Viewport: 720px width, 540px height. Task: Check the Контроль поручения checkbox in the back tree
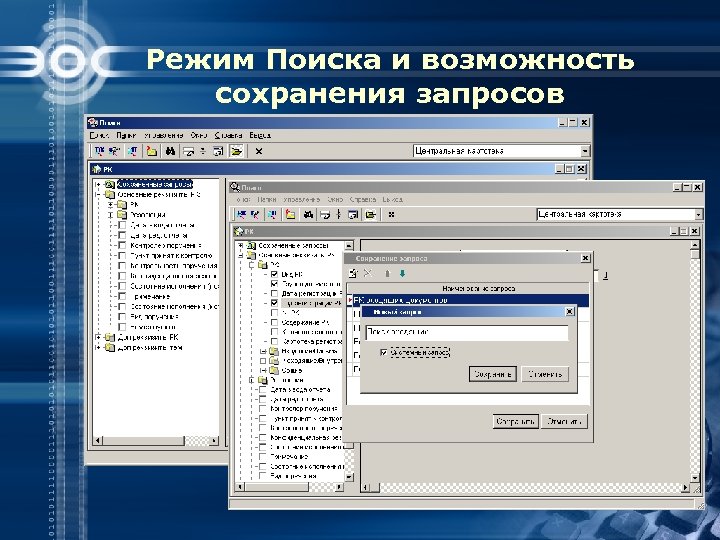coord(122,246)
